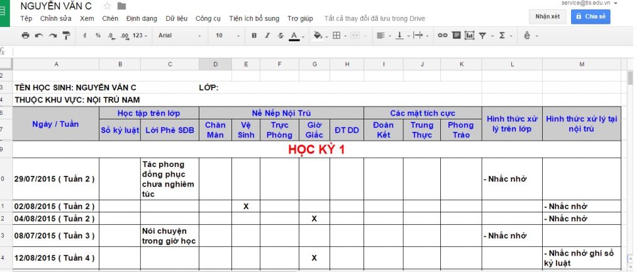Click the print icon in toolbar
644x272 pixels.
click(x=25, y=36)
